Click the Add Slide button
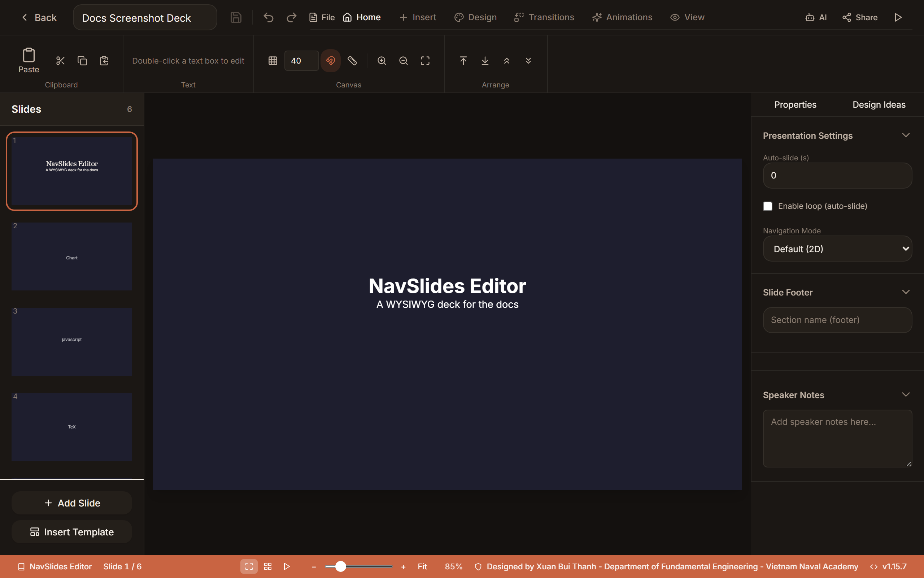 pos(72,503)
